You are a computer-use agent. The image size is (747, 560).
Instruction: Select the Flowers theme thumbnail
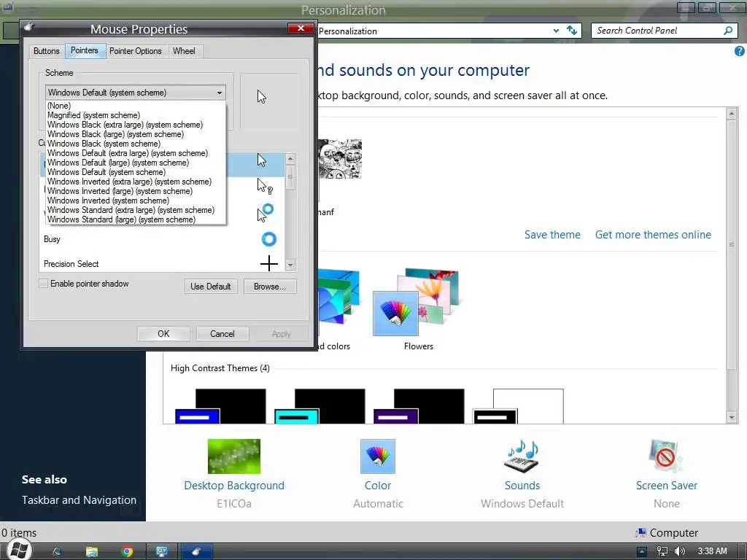click(418, 302)
